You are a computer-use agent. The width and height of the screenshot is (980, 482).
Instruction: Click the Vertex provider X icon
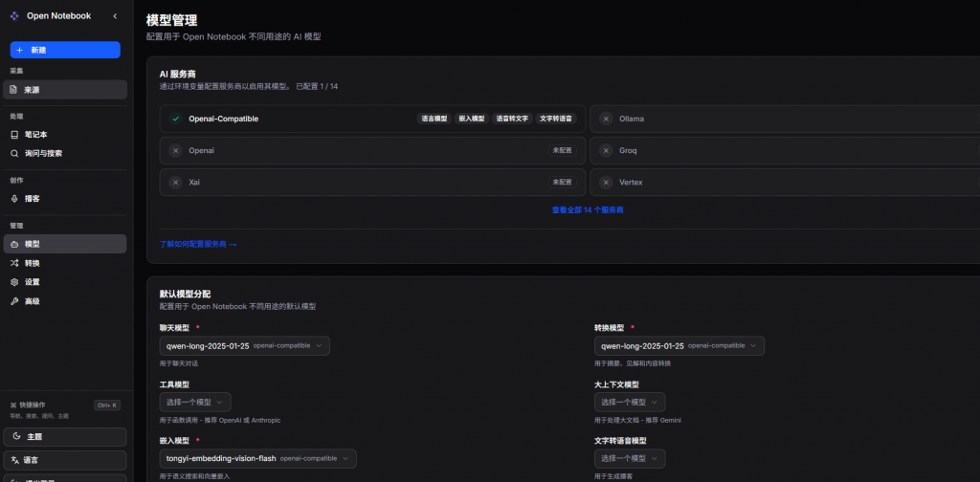click(606, 183)
